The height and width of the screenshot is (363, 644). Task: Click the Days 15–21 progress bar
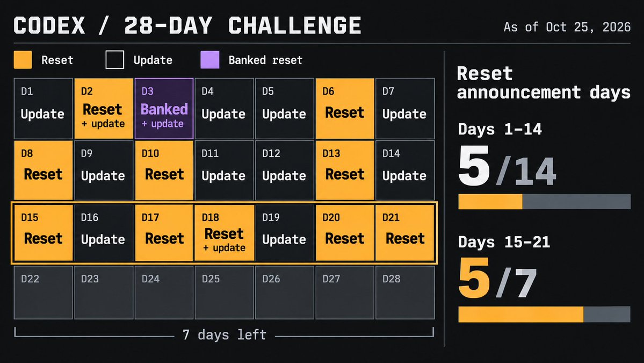(x=544, y=314)
